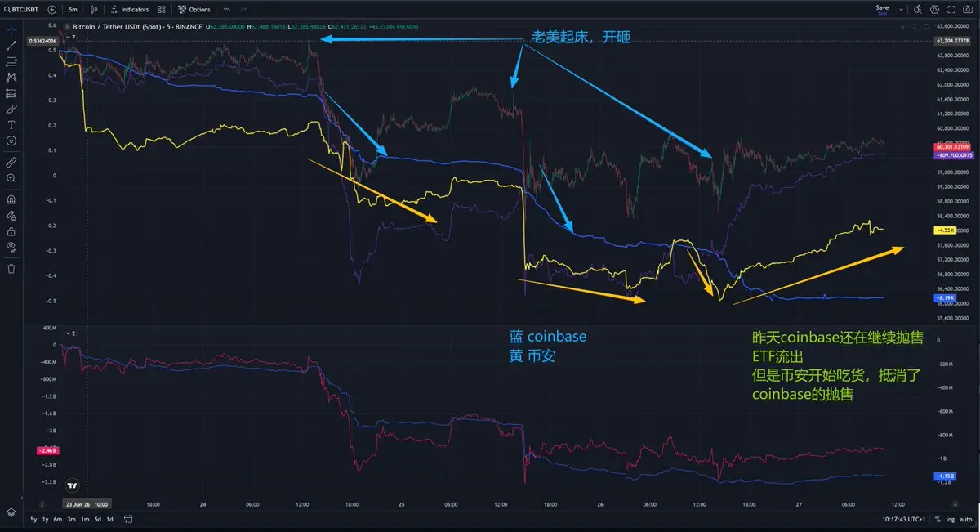Select the text annotation tool
Viewport: 980px width, 532px height.
[11, 125]
